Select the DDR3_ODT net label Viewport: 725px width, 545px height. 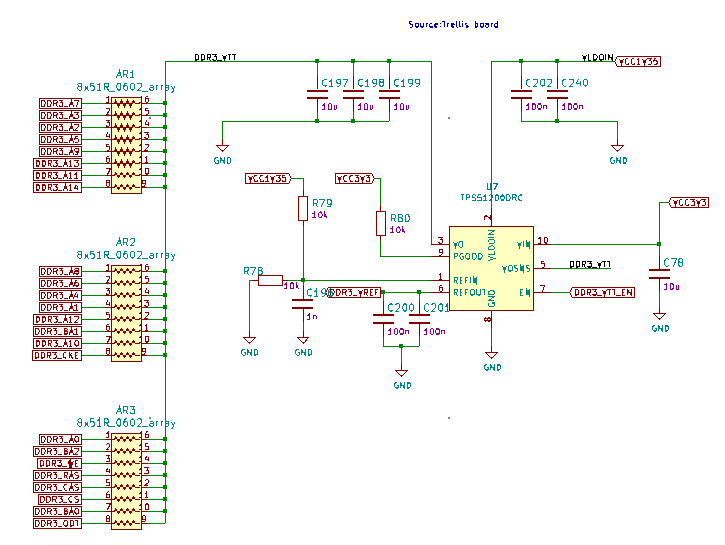[57, 523]
